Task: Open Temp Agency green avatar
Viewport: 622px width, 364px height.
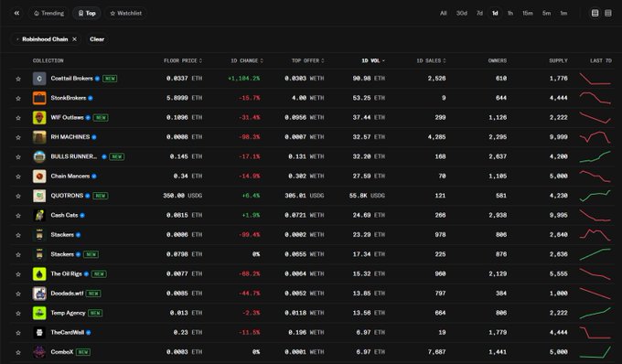Action: pos(39,313)
